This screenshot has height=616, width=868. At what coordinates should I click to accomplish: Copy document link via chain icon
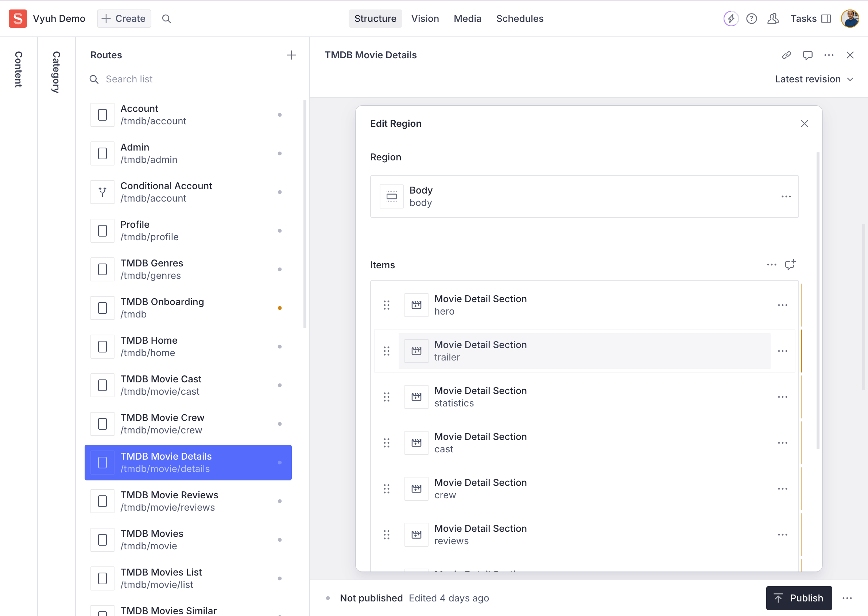click(x=786, y=55)
